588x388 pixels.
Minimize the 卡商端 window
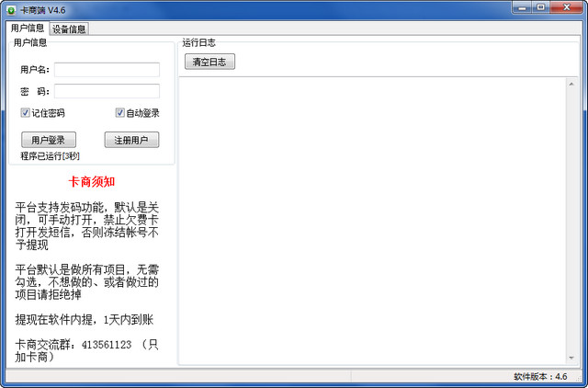524,8
